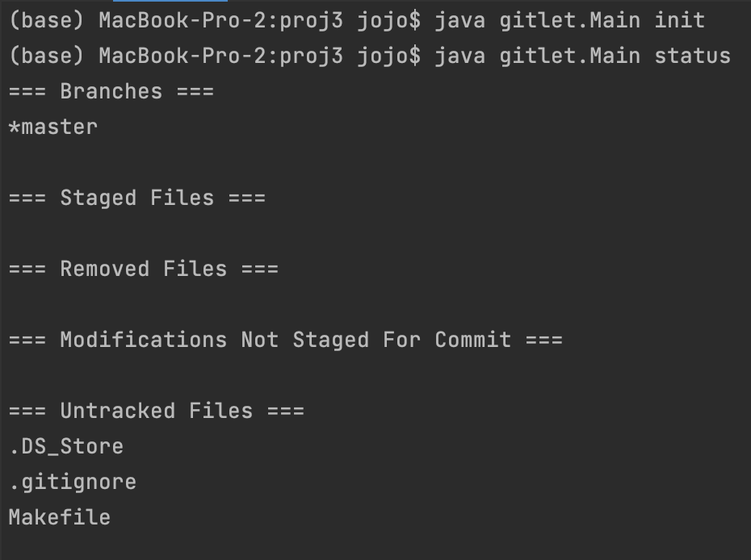Click the .gitignore file name
The height and width of the screenshot is (560, 751).
(x=73, y=482)
